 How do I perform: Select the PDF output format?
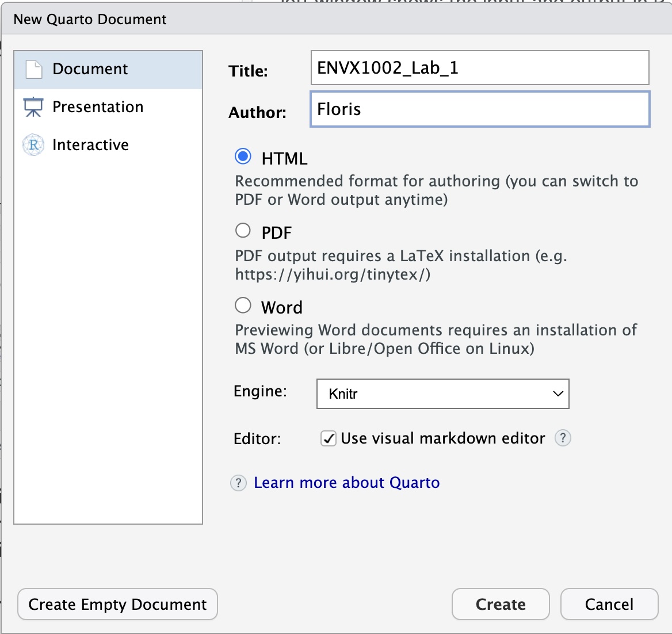tap(243, 231)
